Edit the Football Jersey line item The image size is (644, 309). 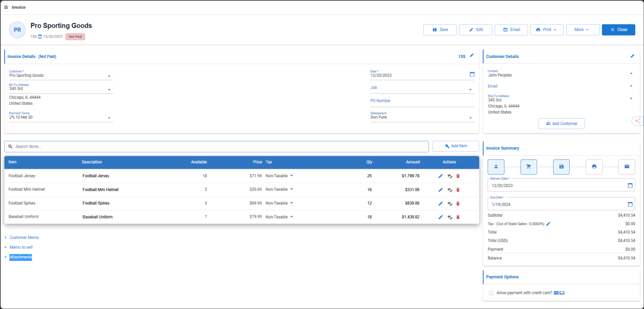(x=441, y=176)
